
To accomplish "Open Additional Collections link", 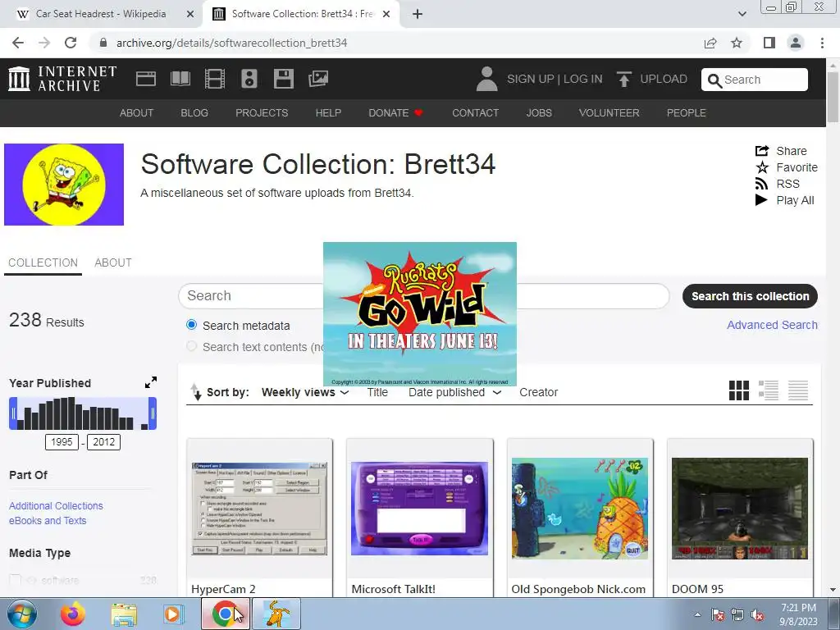I will (x=56, y=505).
